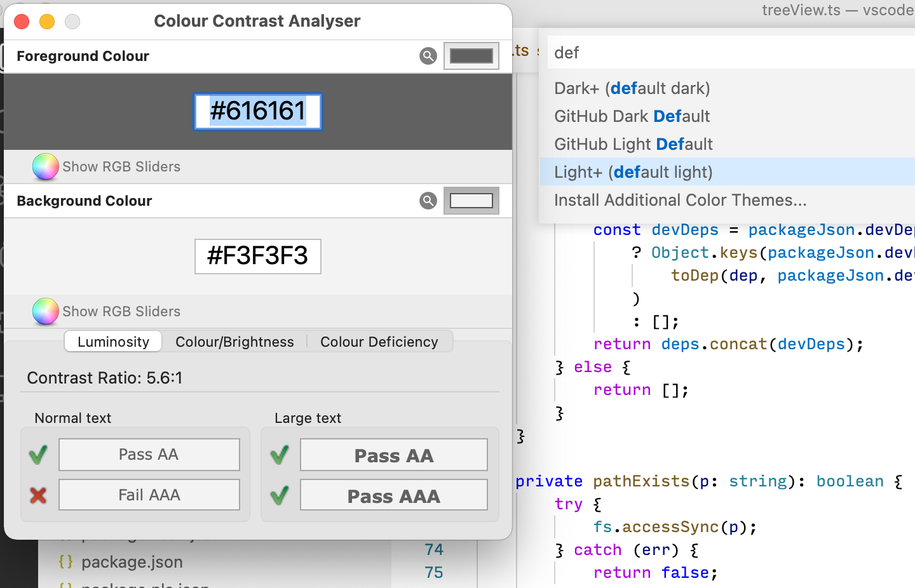Click the foreground colour eyedropper magnifier icon
Viewport: 915px width, 588px height.
click(428, 56)
